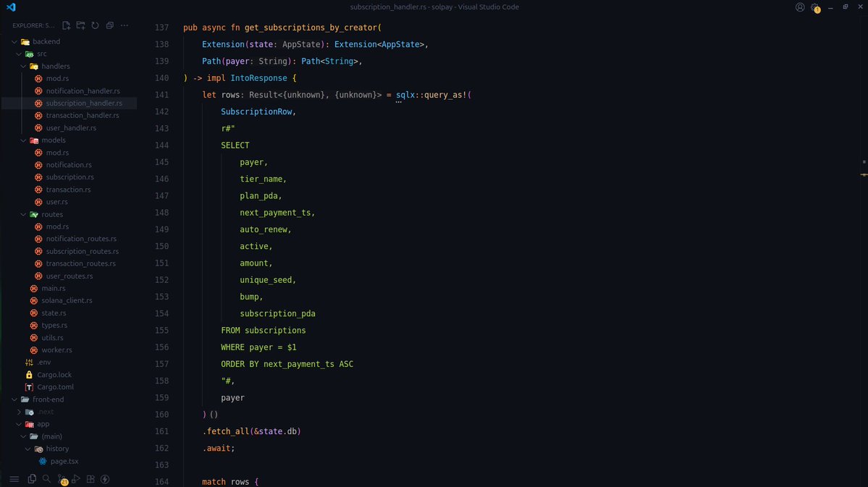The height and width of the screenshot is (487, 868).
Task: Open transaction_routes.rs file
Action: tap(80, 263)
